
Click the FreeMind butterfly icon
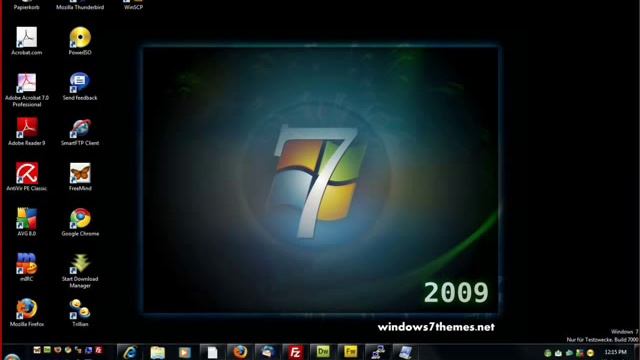point(80,174)
